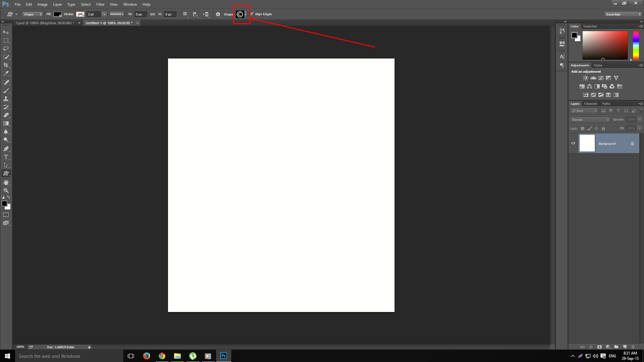Image resolution: width=644 pixels, height=362 pixels.
Task: Select the Zoom tool in the toolbox
Action: pyautogui.click(x=6, y=191)
